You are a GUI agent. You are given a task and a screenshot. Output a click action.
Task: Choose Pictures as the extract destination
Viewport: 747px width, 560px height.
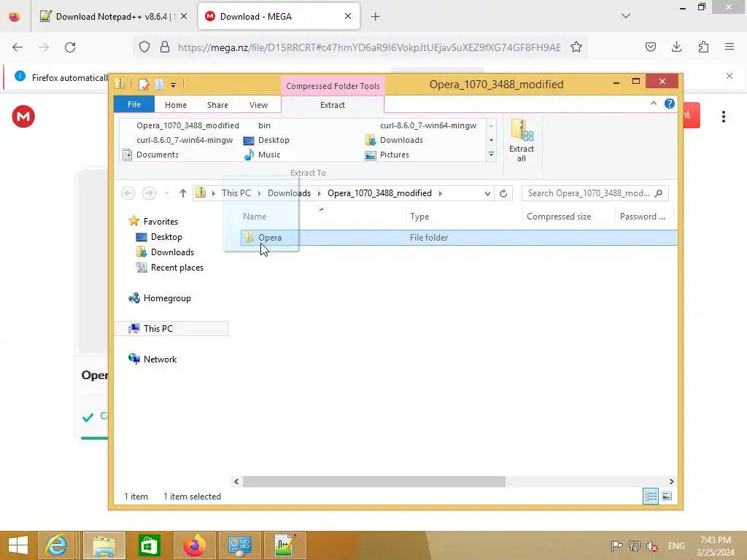point(394,155)
